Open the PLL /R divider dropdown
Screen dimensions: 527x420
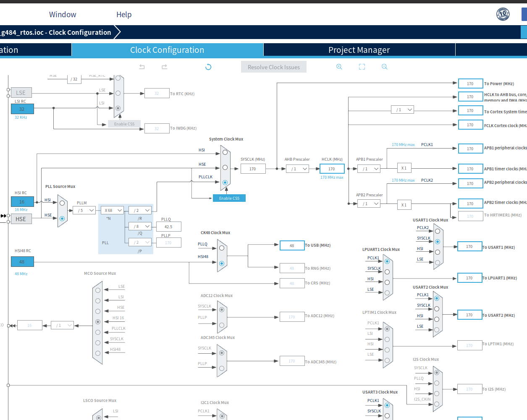[141, 210]
